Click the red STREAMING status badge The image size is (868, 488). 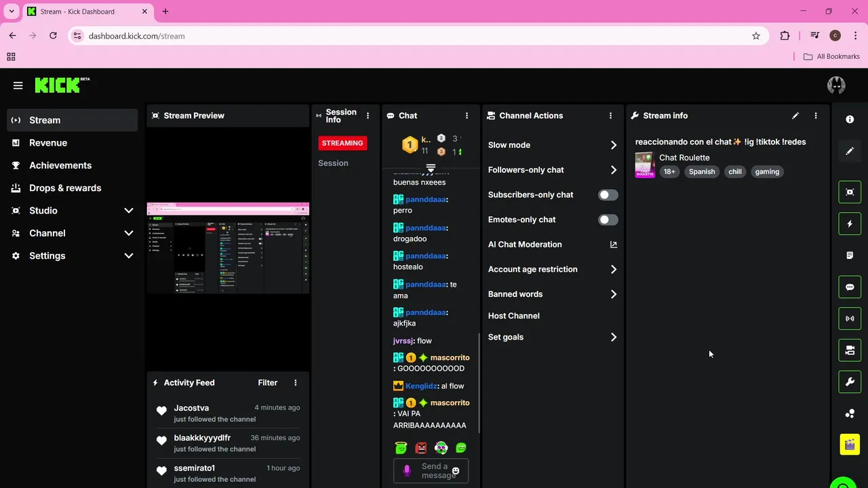[342, 143]
